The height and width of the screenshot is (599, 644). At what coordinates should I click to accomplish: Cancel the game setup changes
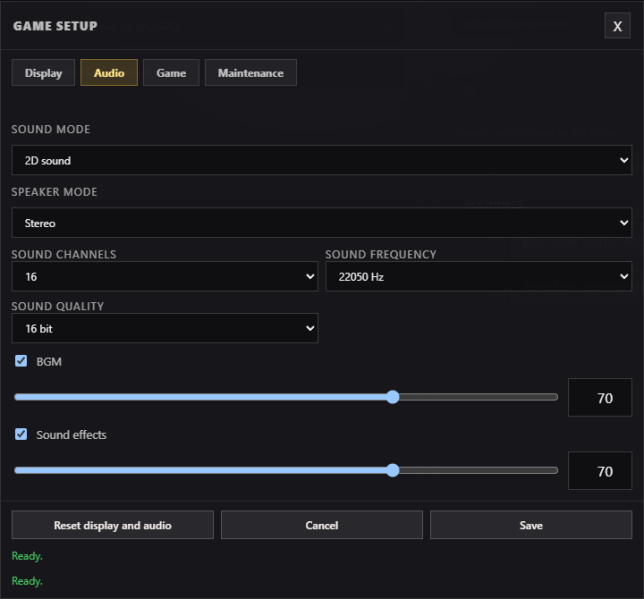click(322, 525)
